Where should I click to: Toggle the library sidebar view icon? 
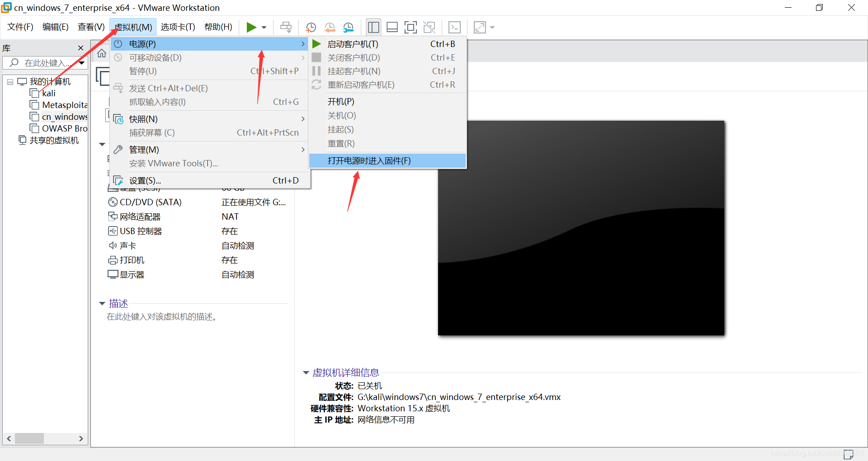coord(373,27)
